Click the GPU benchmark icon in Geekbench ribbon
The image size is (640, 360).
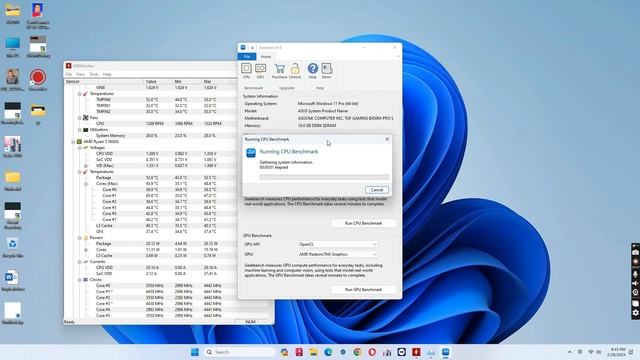260,68
